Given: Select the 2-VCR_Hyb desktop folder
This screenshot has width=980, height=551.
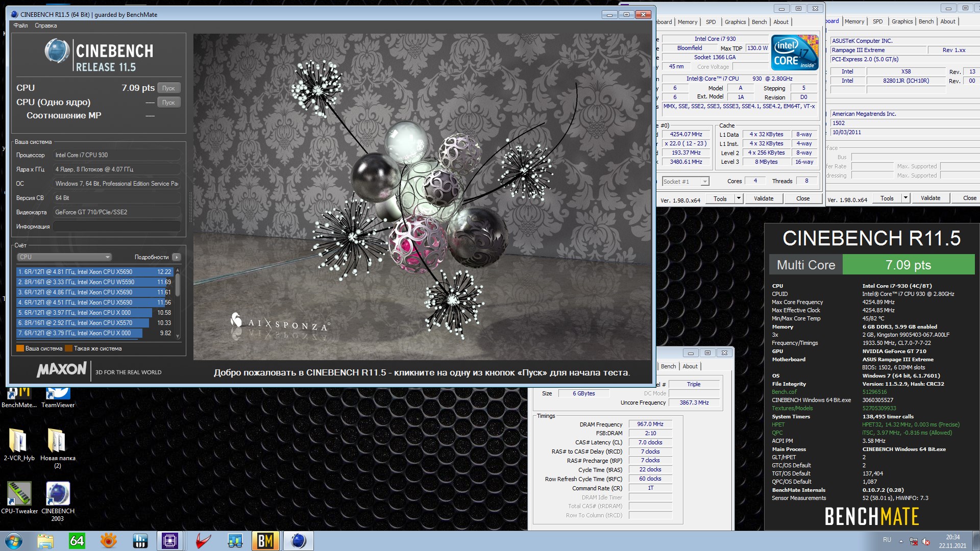Looking at the screenshot, I should pos(19,444).
